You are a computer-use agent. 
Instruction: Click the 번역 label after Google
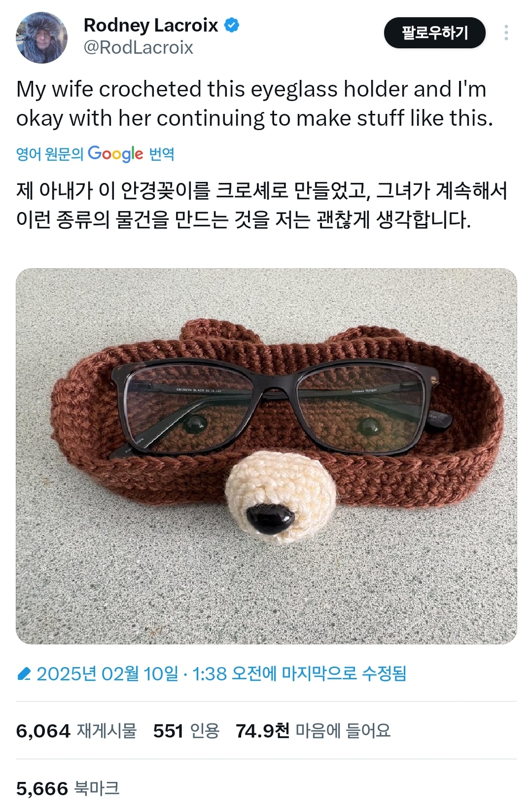click(x=162, y=154)
